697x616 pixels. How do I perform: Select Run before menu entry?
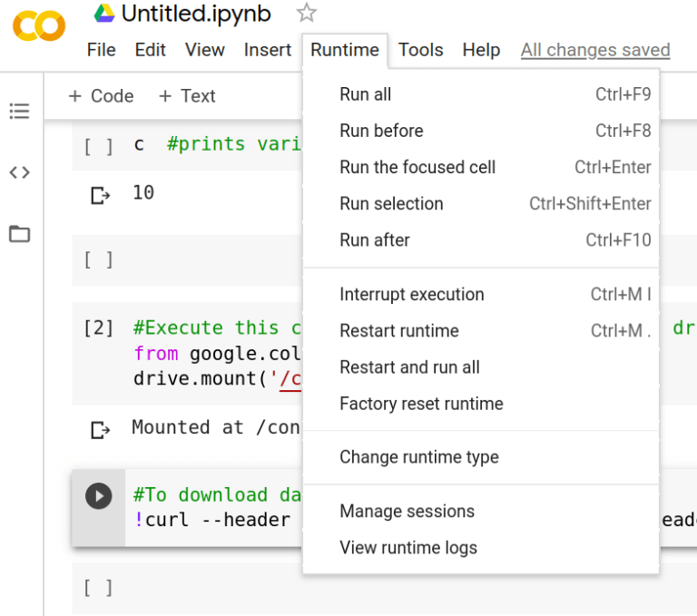pos(481,131)
